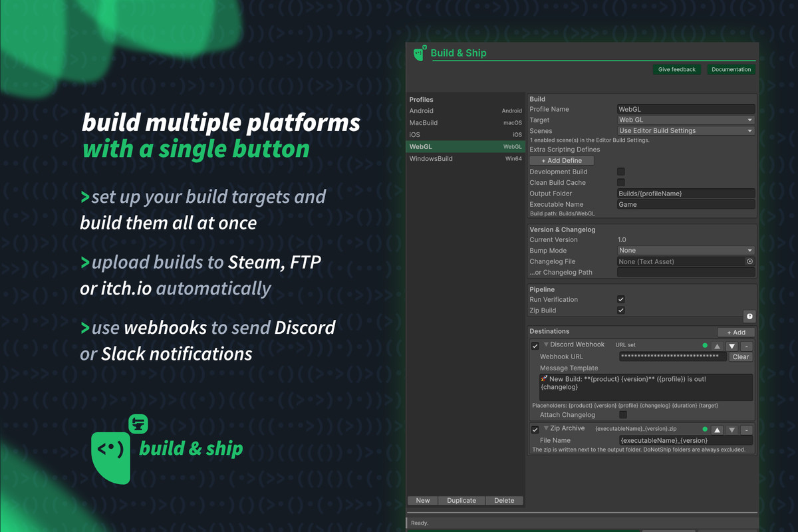The width and height of the screenshot is (798, 532).
Task: Uncheck the Zip Build option
Action: pyautogui.click(x=621, y=311)
